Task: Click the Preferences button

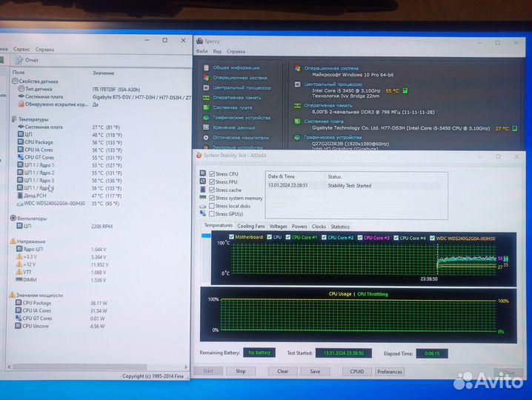Action: 389,371
